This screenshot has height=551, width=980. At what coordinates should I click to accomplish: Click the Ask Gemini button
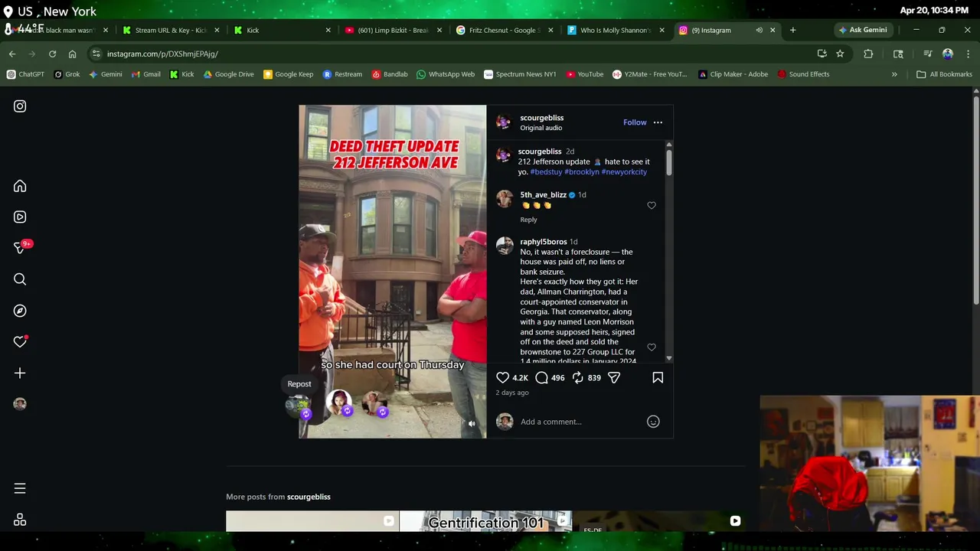863,30
